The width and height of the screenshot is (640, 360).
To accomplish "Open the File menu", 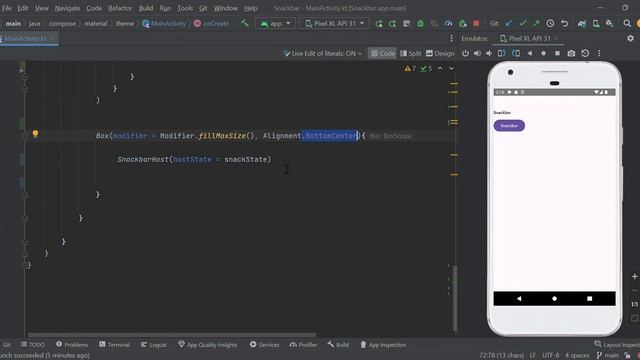I will coord(7,8).
